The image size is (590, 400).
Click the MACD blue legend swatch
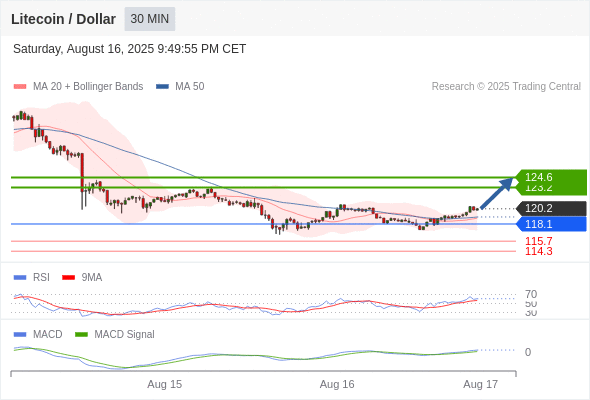point(20,335)
